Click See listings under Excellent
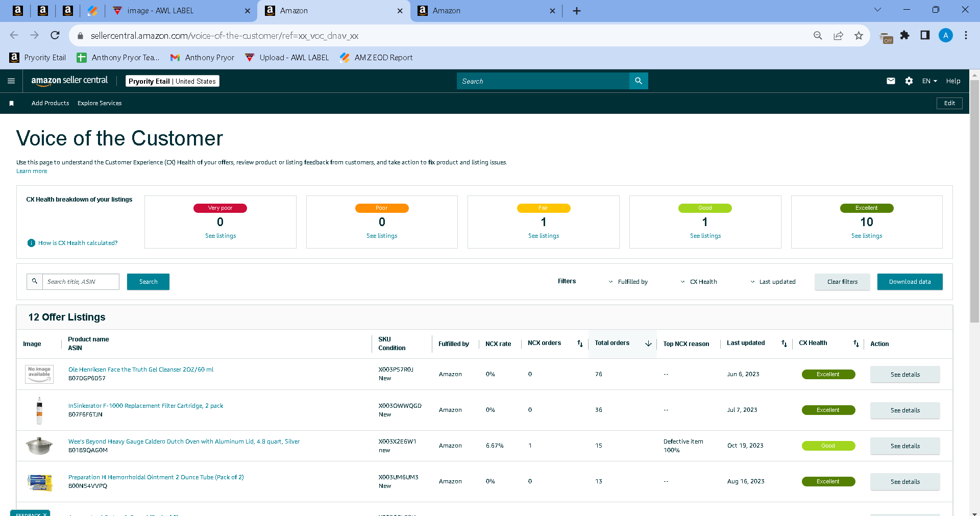 pos(867,236)
